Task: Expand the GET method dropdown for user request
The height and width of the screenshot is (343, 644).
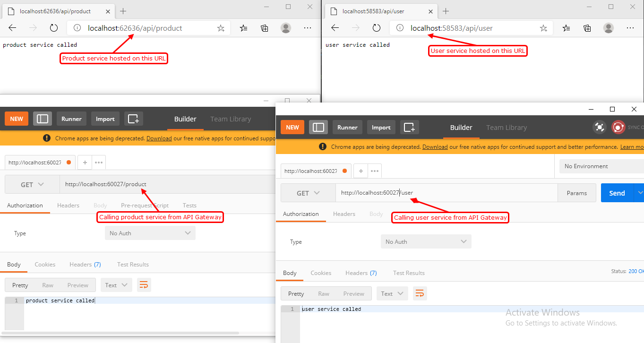Action: click(x=308, y=193)
